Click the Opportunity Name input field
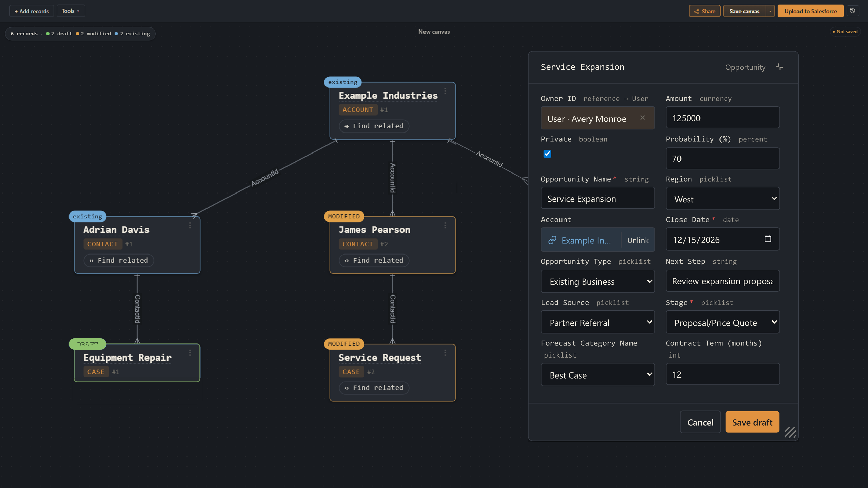This screenshot has width=868, height=488. pos(598,198)
